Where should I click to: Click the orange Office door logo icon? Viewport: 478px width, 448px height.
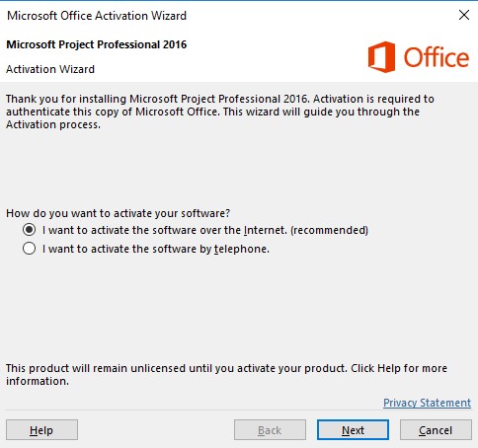pyautogui.click(x=381, y=57)
